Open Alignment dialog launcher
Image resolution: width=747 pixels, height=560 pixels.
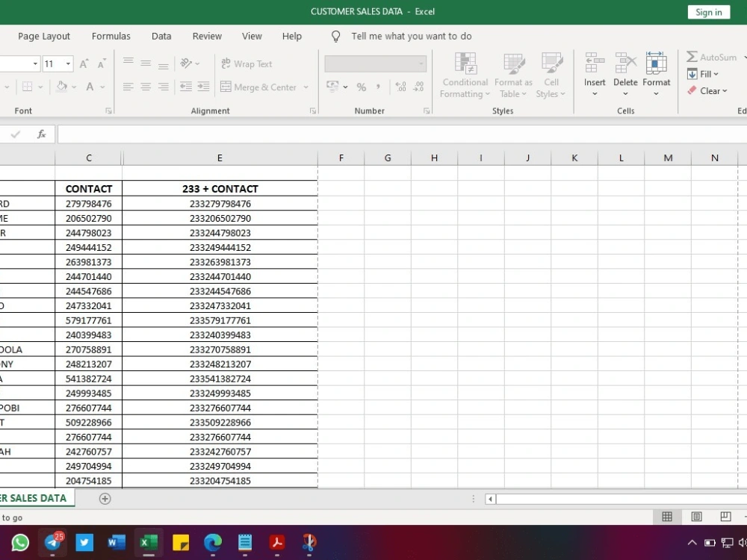[x=312, y=111]
